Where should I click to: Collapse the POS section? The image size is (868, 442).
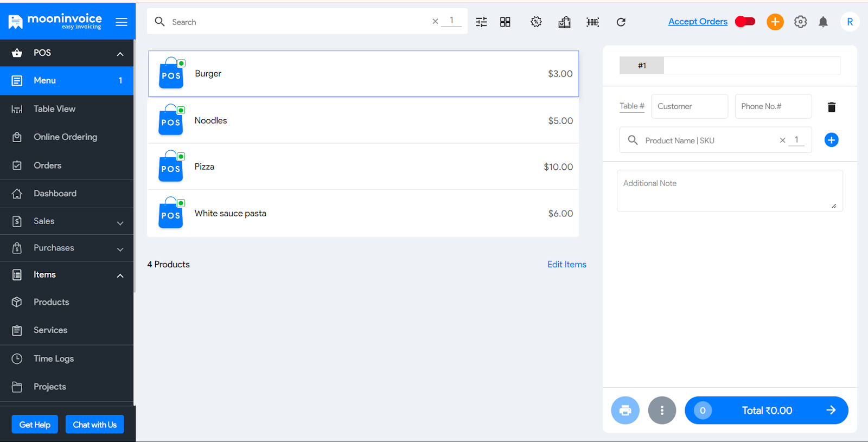(x=120, y=54)
